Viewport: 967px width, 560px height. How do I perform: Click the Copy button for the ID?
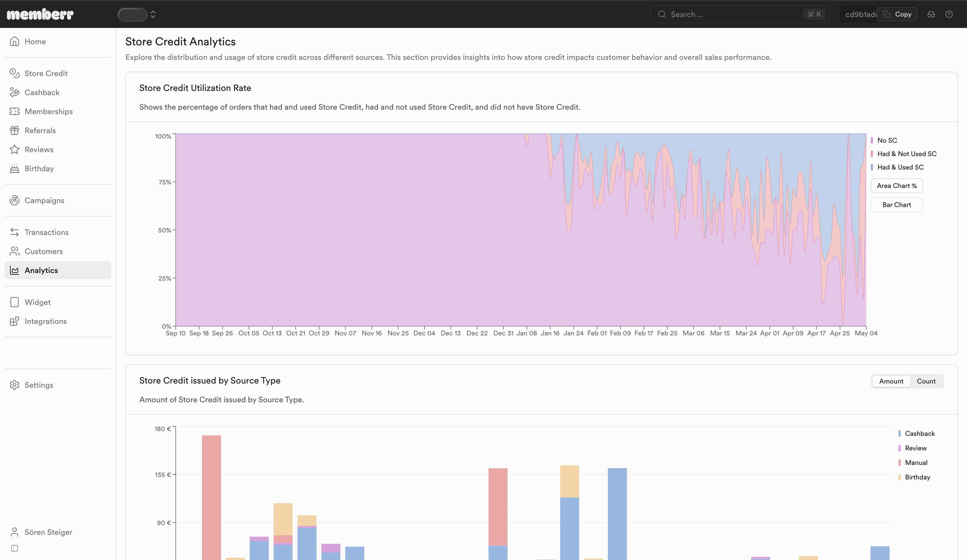tap(898, 14)
